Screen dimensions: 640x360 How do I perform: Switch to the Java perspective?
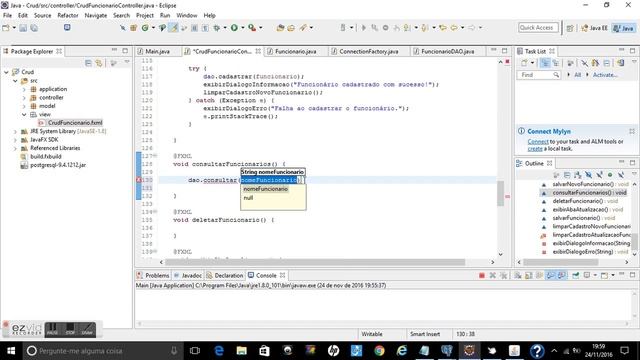click(624, 28)
